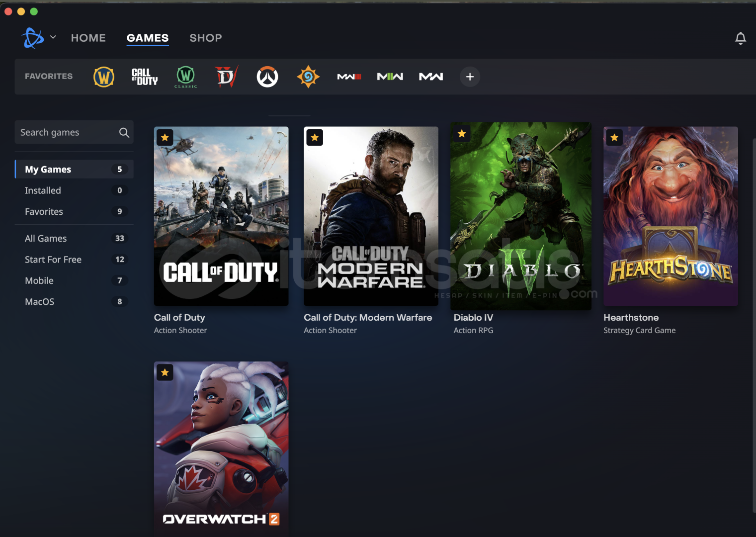Toggle favorite star on Call of Duty card

[x=165, y=138]
